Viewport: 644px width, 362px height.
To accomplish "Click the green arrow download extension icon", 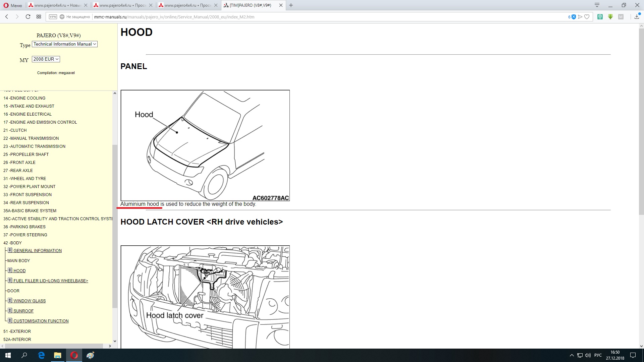I will (610, 17).
